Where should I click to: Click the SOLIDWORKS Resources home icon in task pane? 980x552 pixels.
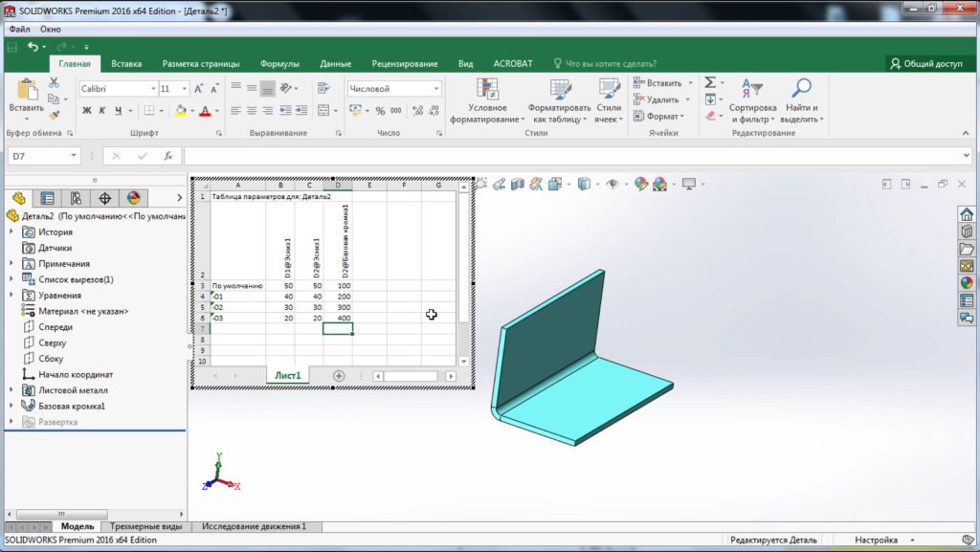[x=967, y=214]
